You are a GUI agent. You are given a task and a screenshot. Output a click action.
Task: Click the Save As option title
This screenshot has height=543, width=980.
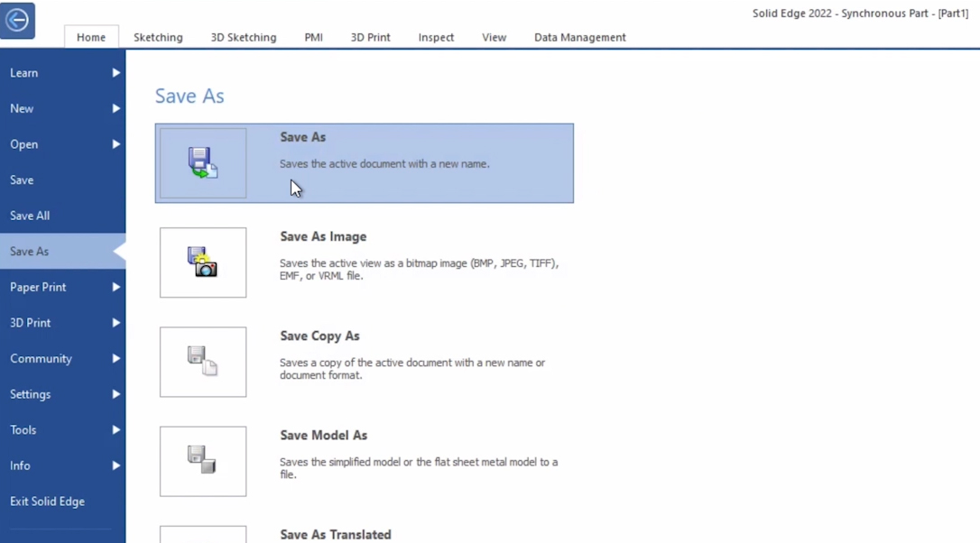(x=302, y=137)
